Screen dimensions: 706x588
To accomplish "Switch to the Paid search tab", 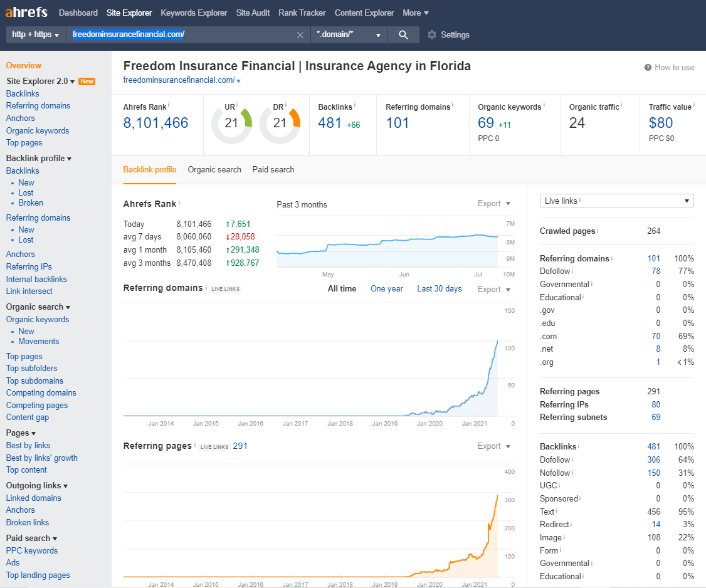I will (273, 170).
